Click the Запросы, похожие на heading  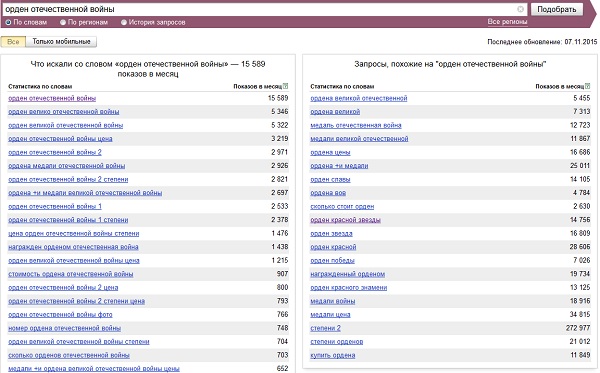450,64
